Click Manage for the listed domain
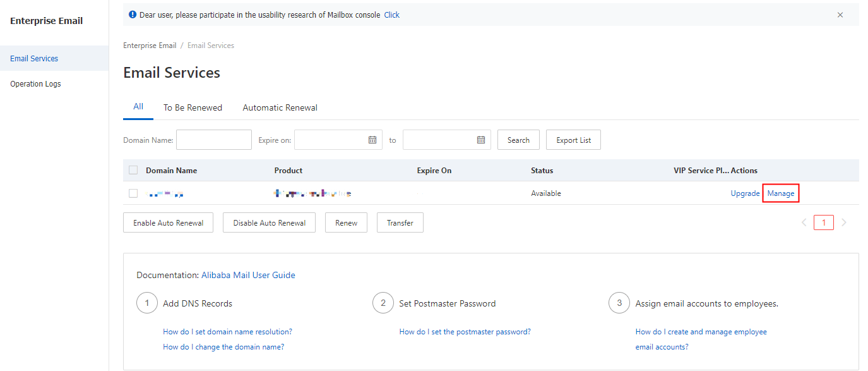 (781, 193)
